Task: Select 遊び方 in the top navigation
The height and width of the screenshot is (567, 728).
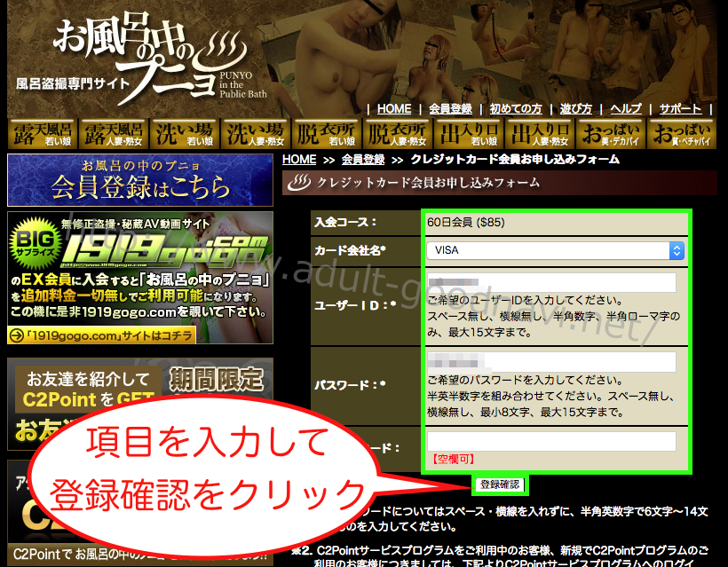Action: click(576, 109)
